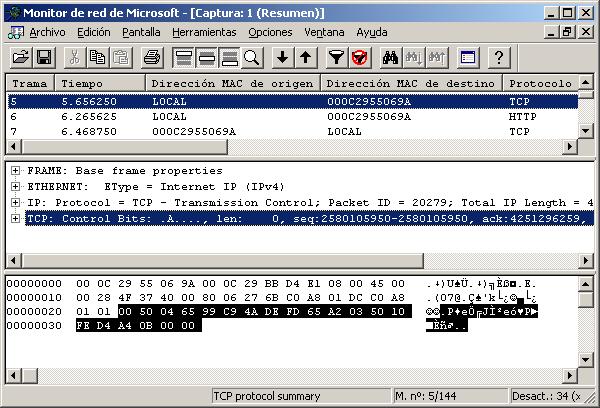This screenshot has height=408, width=600.
Task: Open the Opciones menu
Action: tap(270, 32)
